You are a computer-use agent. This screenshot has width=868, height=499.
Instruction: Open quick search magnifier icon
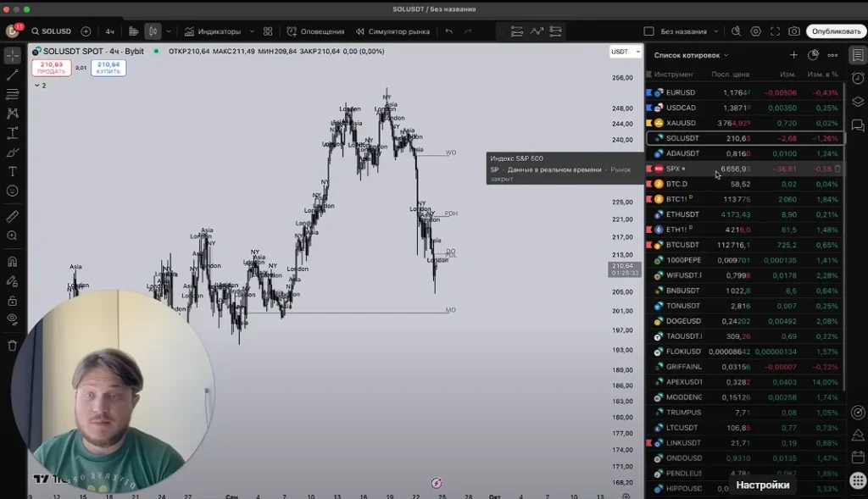tap(737, 31)
